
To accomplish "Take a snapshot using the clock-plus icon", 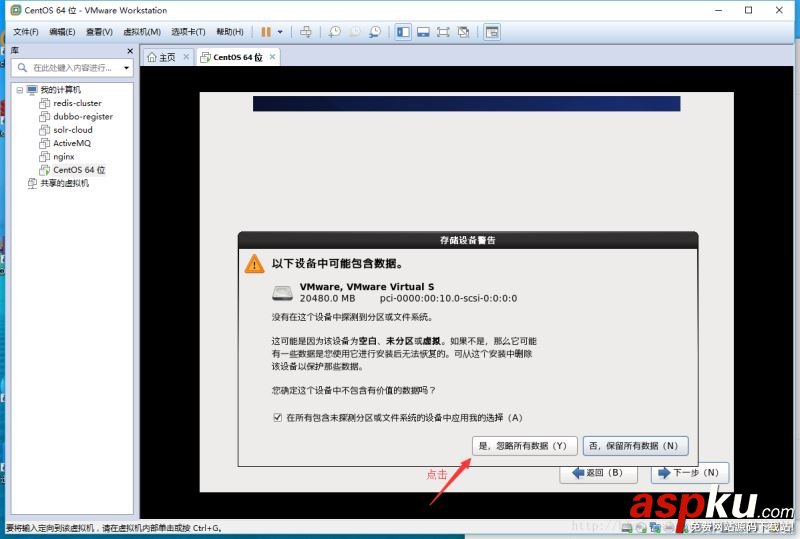I will 335,32.
